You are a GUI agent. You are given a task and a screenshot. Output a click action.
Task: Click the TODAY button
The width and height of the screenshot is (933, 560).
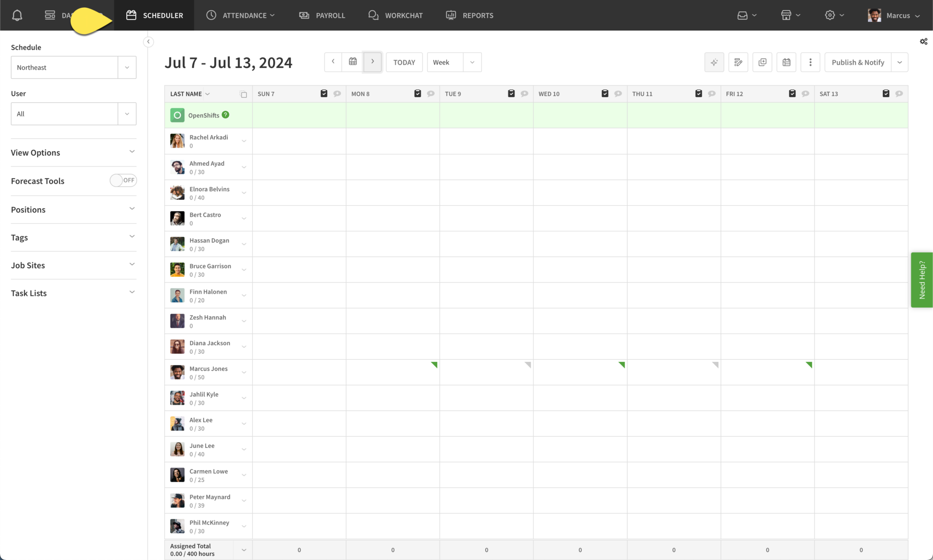(x=404, y=62)
